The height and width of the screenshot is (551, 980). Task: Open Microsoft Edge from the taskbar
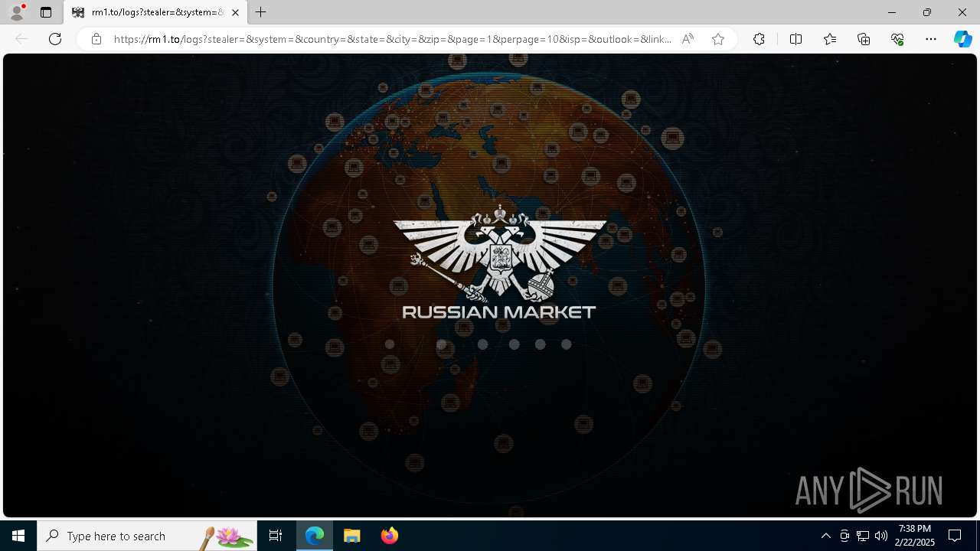[x=315, y=536]
